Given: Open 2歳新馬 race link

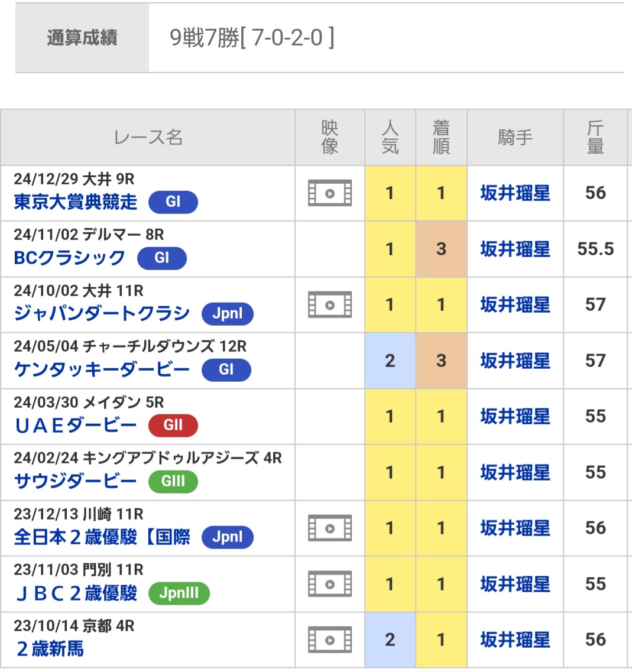Looking at the screenshot, I should pyautogui.click(x=50, y=649).
